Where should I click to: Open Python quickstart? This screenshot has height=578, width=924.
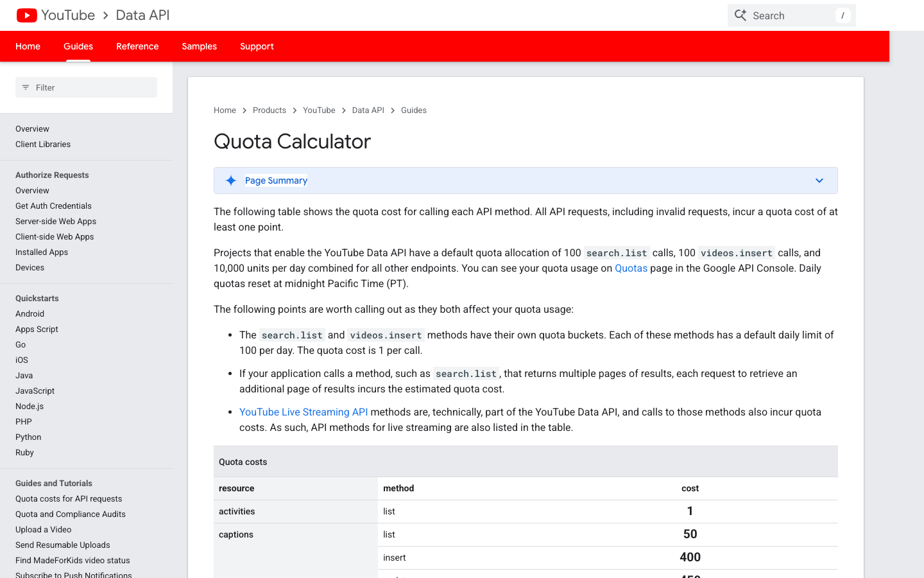[28, 437]
